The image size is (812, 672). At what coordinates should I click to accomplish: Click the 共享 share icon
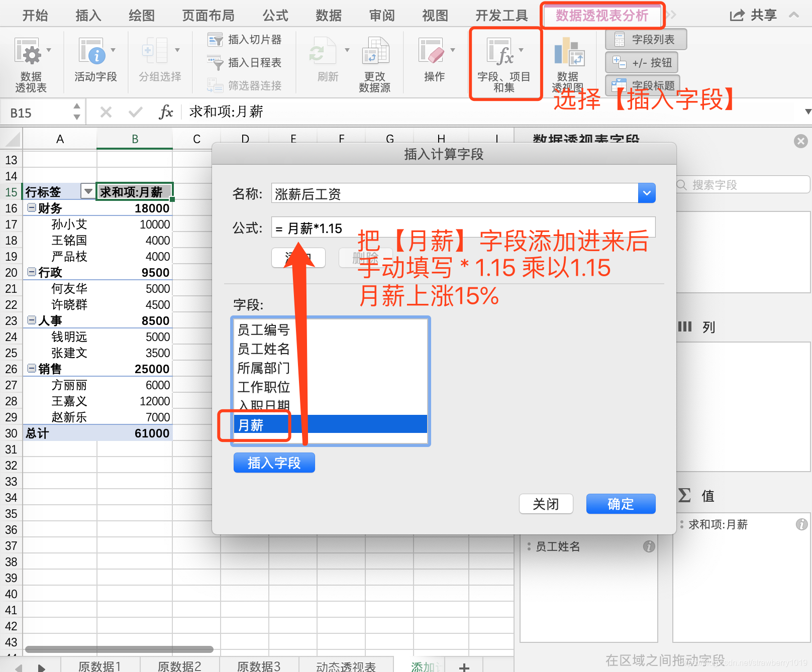(737, 16)
